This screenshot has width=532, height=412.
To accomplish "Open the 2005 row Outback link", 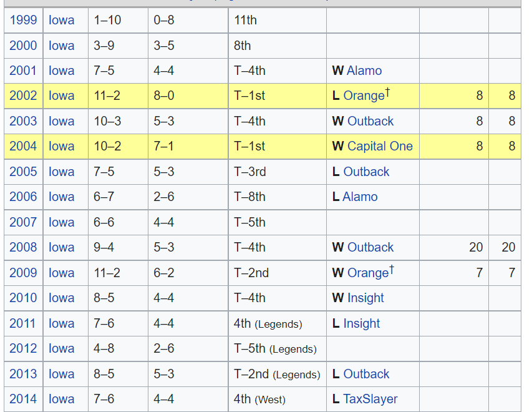I will [366, 172].
